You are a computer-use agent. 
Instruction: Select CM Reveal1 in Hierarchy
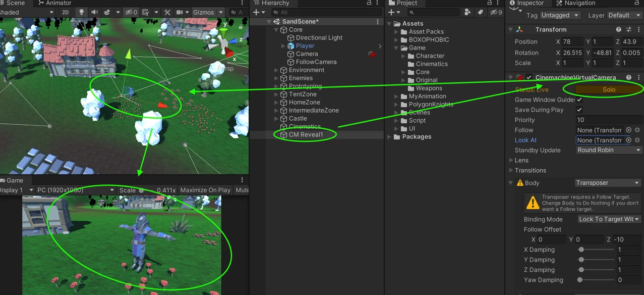pyautogui.click(x=306, y=135)
